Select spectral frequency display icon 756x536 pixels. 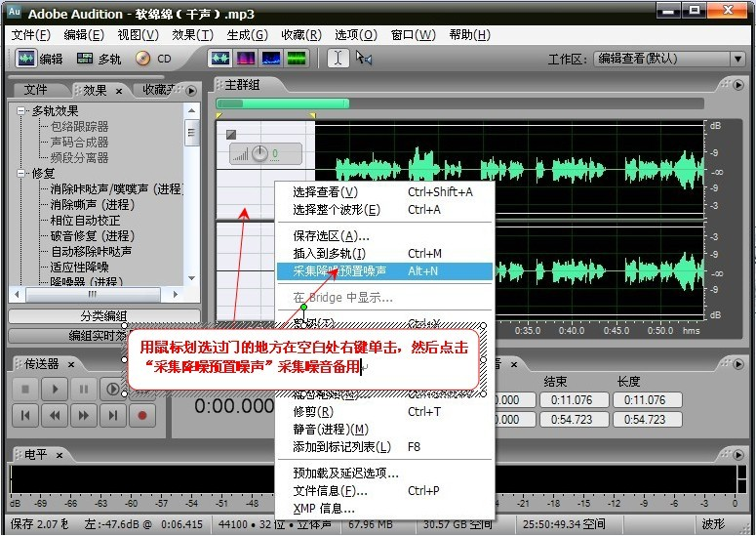coord(246,59)
